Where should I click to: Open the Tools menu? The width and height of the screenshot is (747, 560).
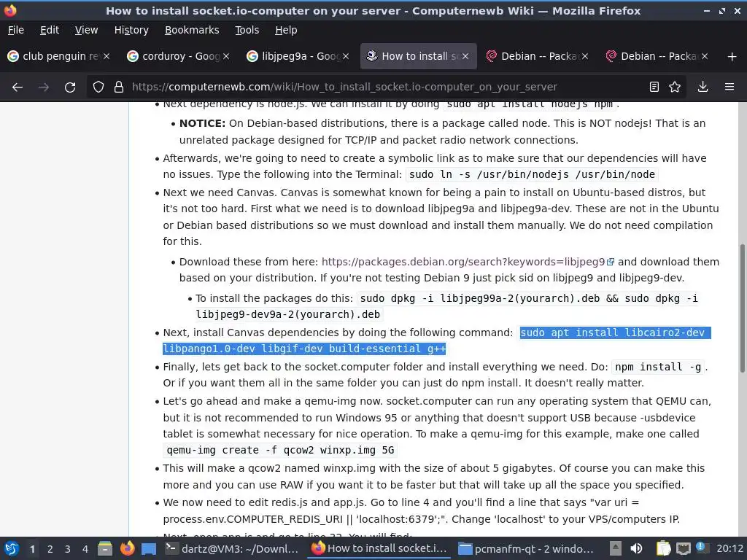(247, 30)
